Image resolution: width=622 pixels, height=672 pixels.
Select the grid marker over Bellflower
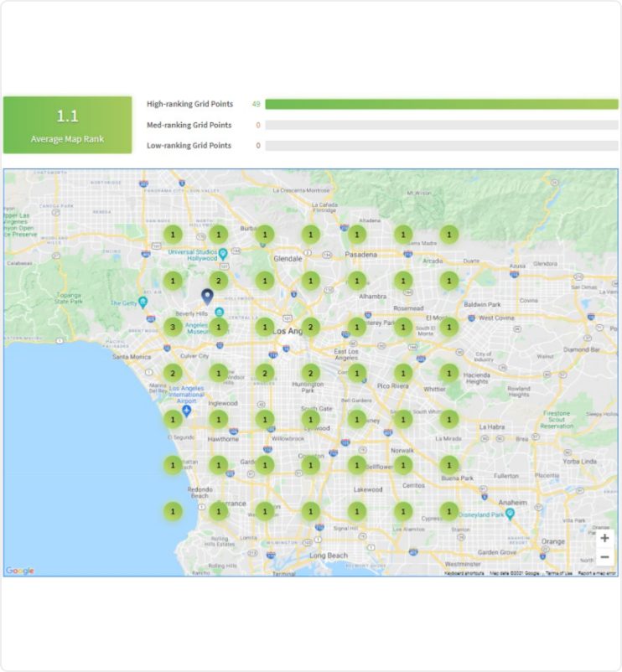pos(357,465)
